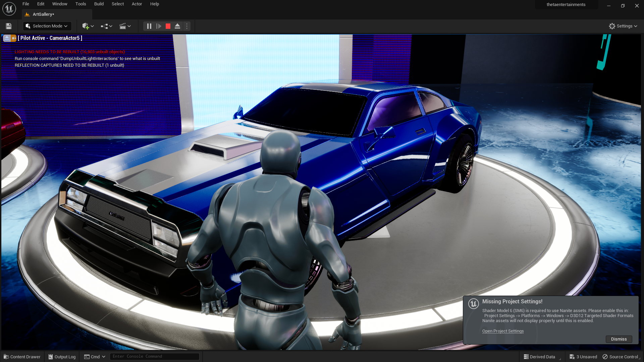Expand the Selection Mode dropdown
Image resolution: width=644 pixels, height=362 pixels.
point(47,26)
